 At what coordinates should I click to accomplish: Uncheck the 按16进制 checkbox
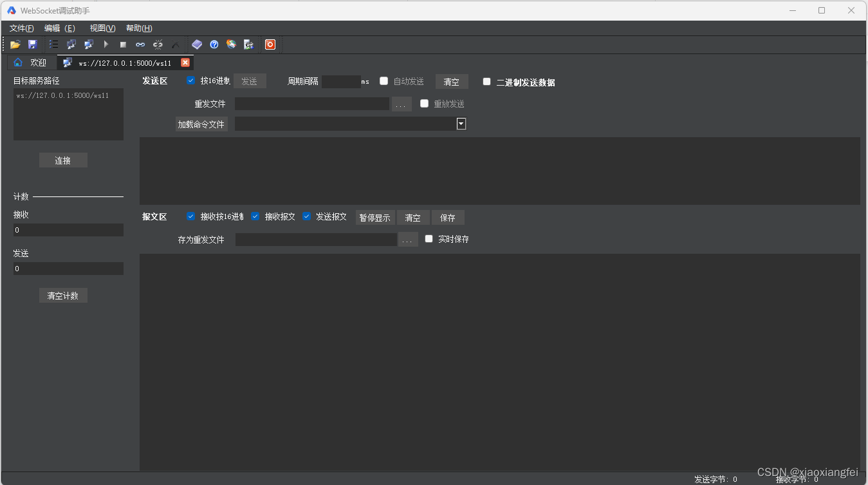(190, 80)
